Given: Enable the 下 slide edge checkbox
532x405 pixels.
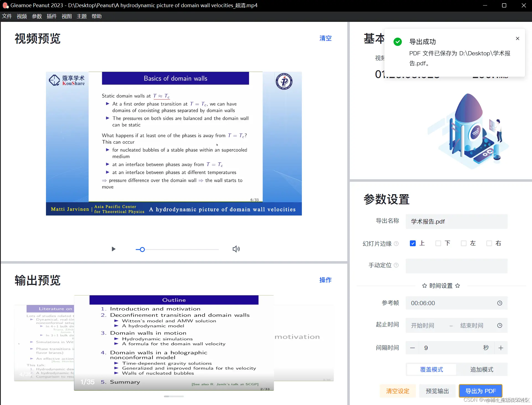Looking at the screenshot, I should (438, 243).
